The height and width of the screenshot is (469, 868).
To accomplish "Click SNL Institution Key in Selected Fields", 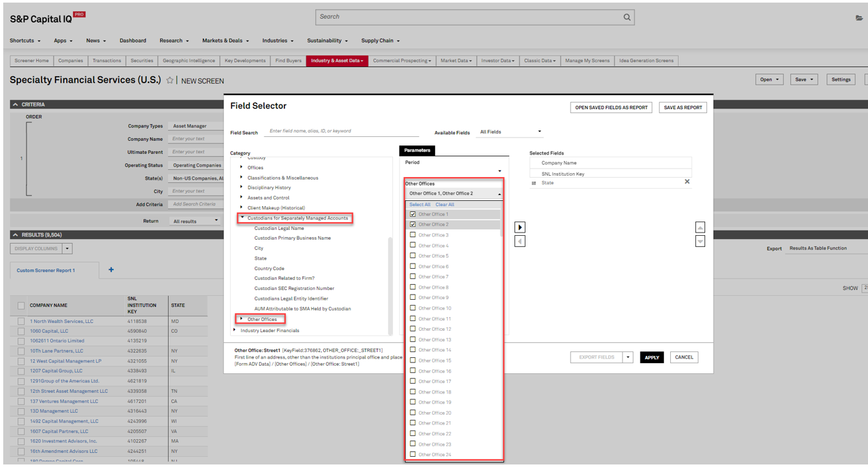I will 563,174.
